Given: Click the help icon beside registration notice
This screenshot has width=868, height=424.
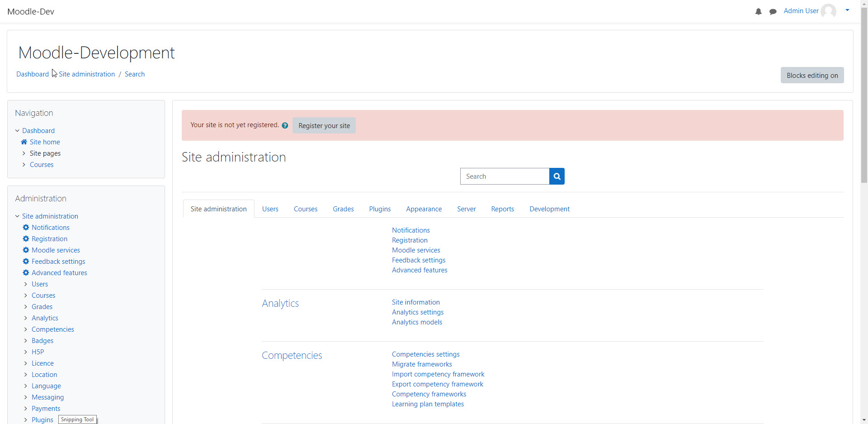Looking at the screenshot, I should coord(285,125).
